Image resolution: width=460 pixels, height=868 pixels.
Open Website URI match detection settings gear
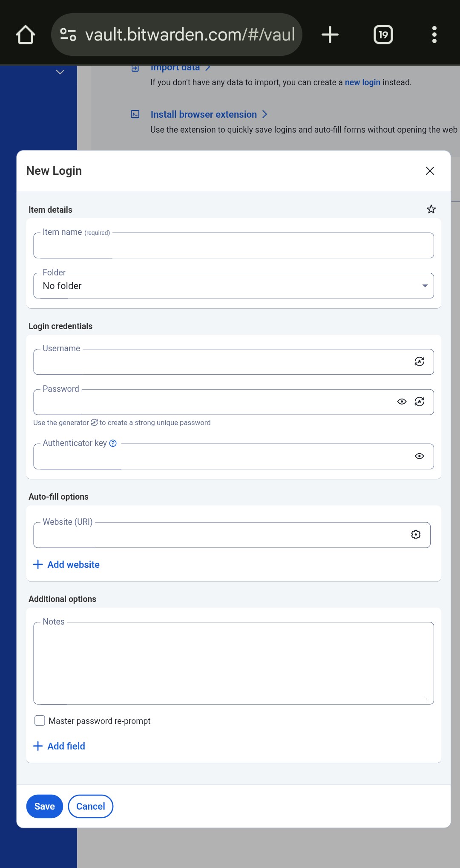pyautogui.click(x=416, y=535)
